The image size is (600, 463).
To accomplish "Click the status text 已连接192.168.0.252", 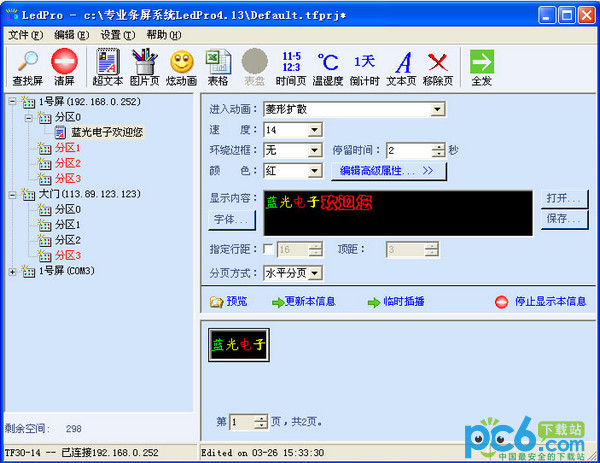I will click(x=110, y=453).
